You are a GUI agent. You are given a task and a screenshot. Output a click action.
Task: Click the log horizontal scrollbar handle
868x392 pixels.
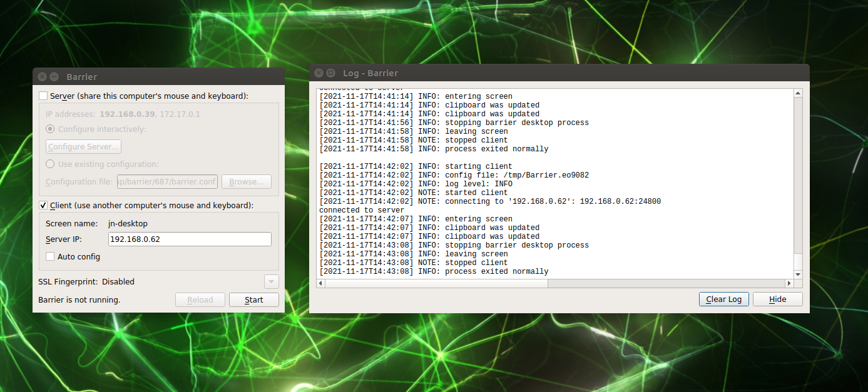click(437, 283)
